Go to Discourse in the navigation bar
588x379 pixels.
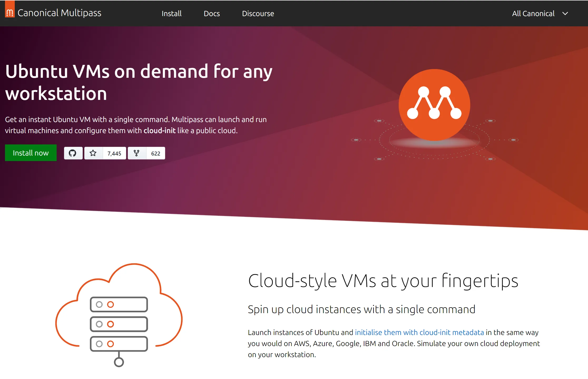258,13
